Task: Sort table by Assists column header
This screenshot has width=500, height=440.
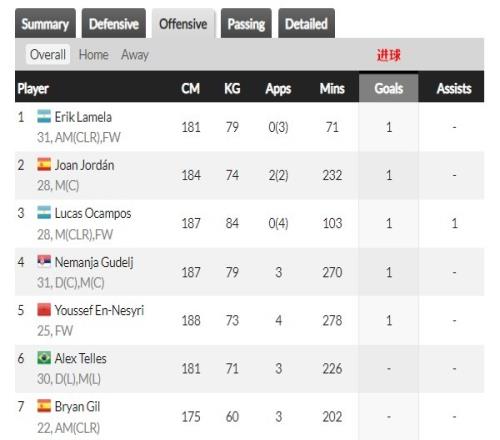Action: point(454,88)
